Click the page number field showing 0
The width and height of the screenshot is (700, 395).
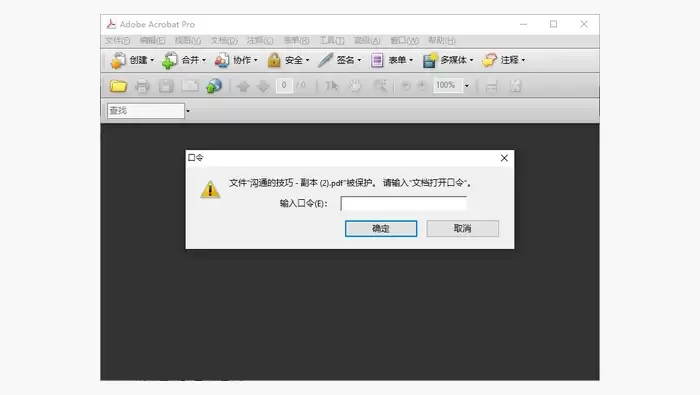(x=284, y=85)
